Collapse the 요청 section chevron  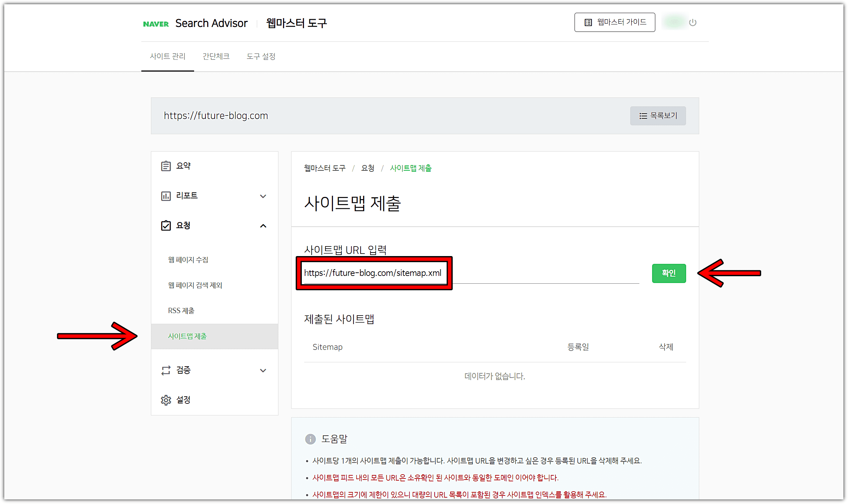[x=263, y=226]
